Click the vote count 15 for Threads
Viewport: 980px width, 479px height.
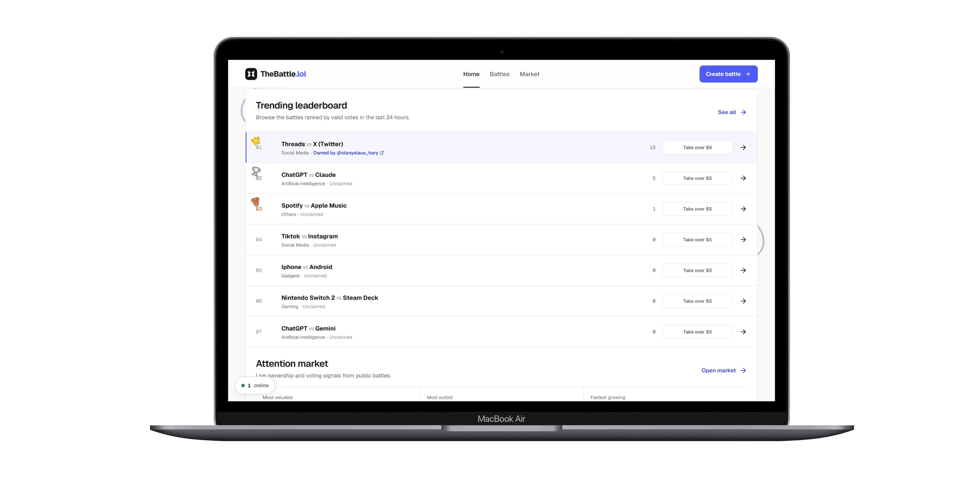(653, 147)
